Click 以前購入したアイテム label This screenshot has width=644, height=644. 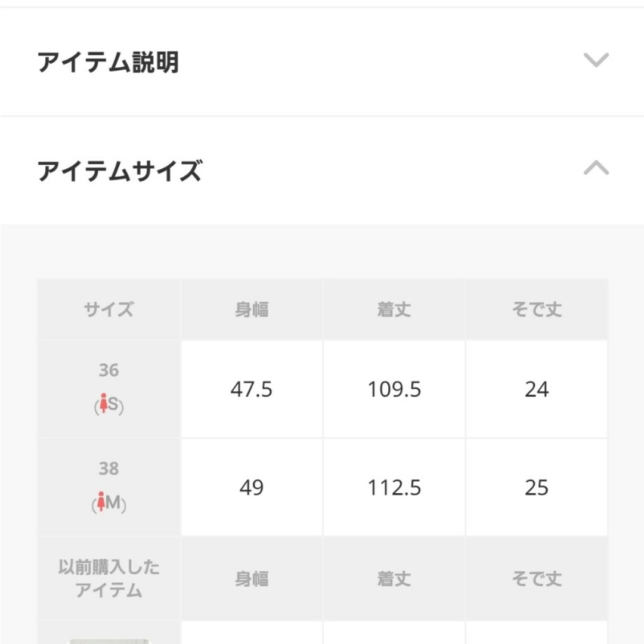tap(109, 578)
